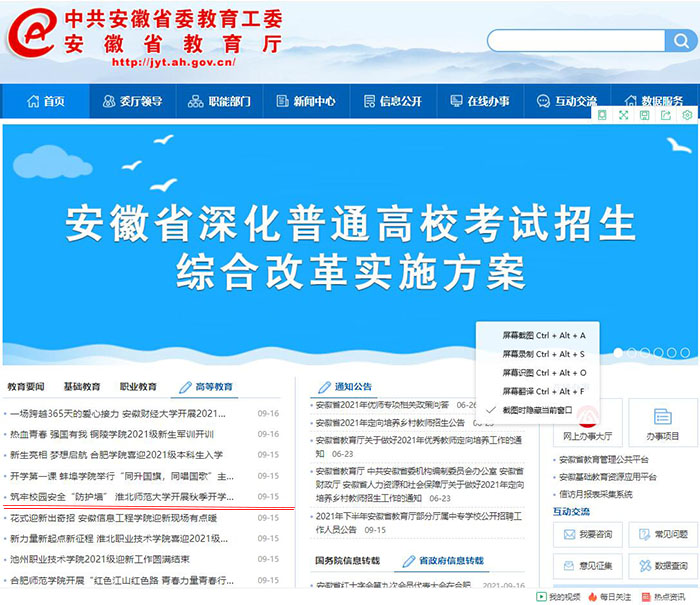Click the fullscreen icon in floating toolbar
The height and width of the screenshot is (605, 700).
click(624, 116)
